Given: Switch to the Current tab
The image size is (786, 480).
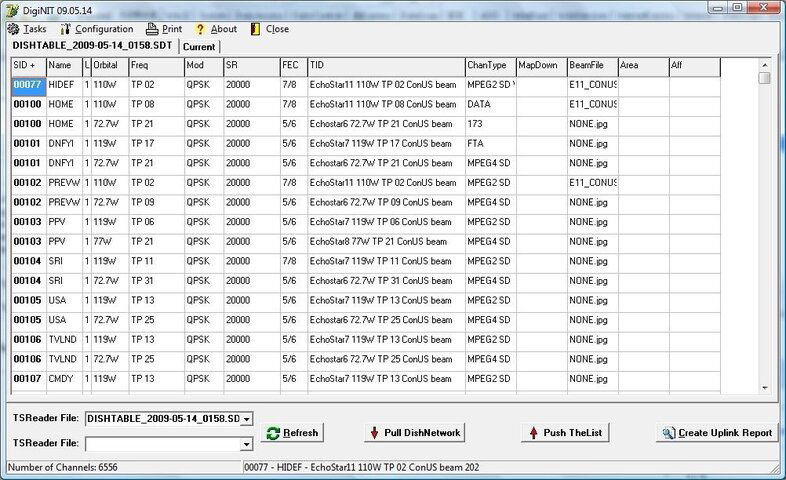Looking at the screenshot, I should 199,47.
